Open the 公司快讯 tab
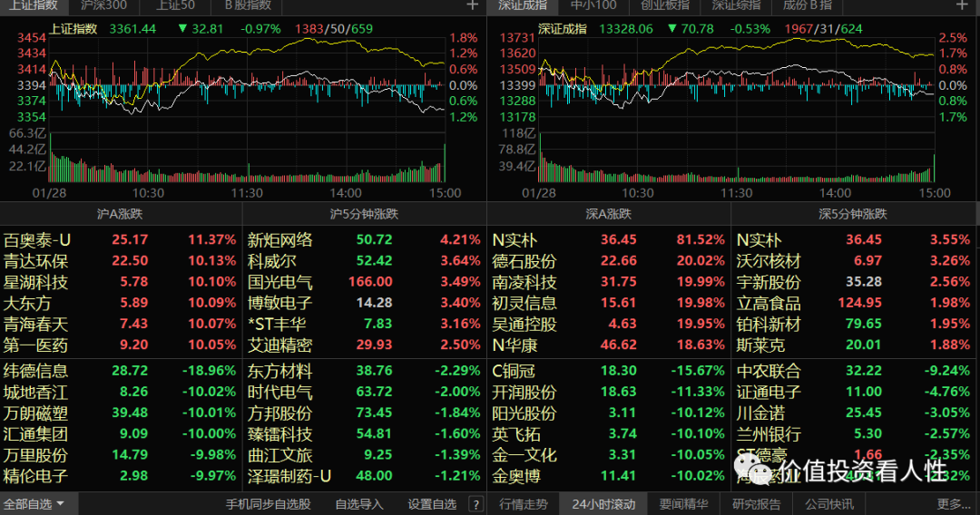Image resolution: width=980 pixels, height=515 pixels. click(x=829, y=504)
